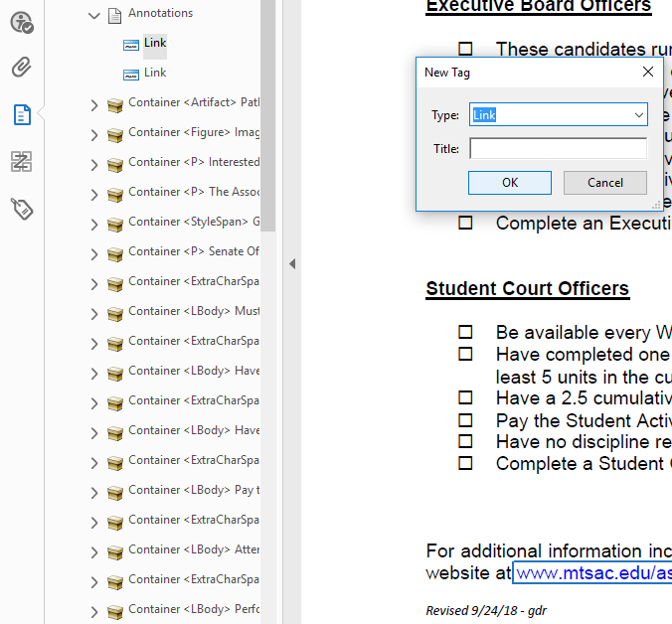Screen dimensions: 672x624
Task: Click the Container <P> Senate box icon
Action: coord(115,254)
